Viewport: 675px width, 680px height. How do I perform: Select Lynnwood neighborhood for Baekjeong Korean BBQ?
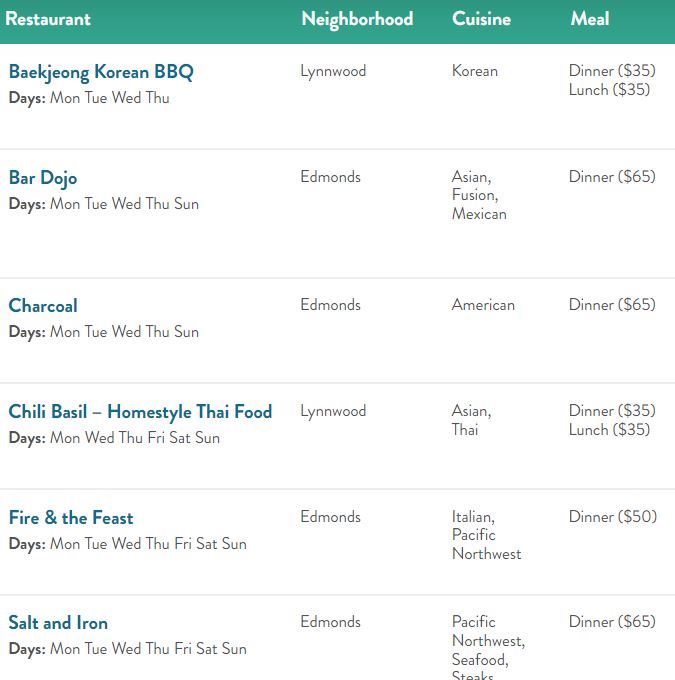coord(333,71)
